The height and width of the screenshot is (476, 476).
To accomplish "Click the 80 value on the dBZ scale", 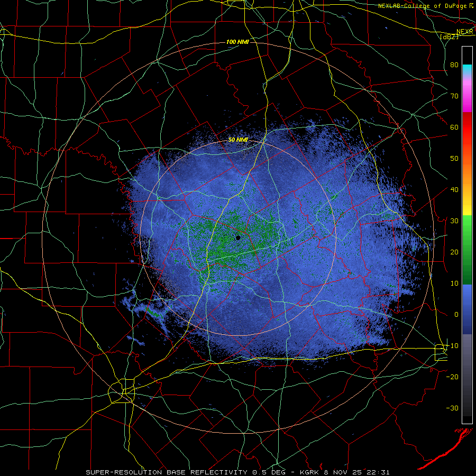I will pos(454,65).
